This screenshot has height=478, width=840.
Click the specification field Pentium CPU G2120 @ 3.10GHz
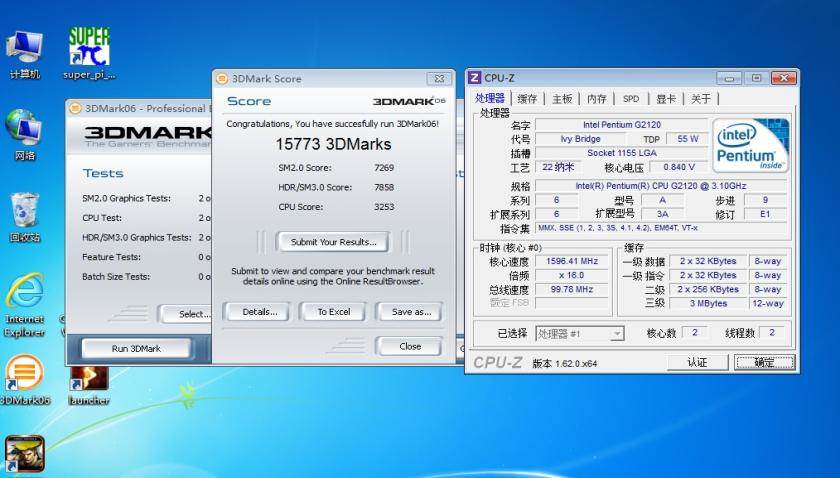tap(661, 186)
